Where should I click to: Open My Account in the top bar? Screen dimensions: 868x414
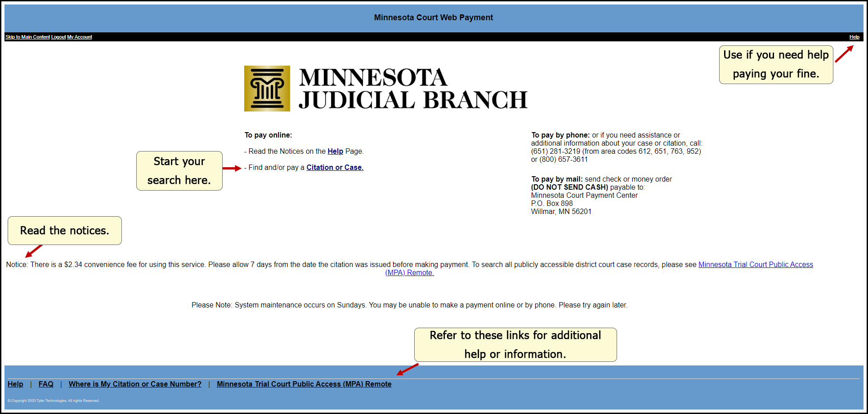click(x=80, y=37)
